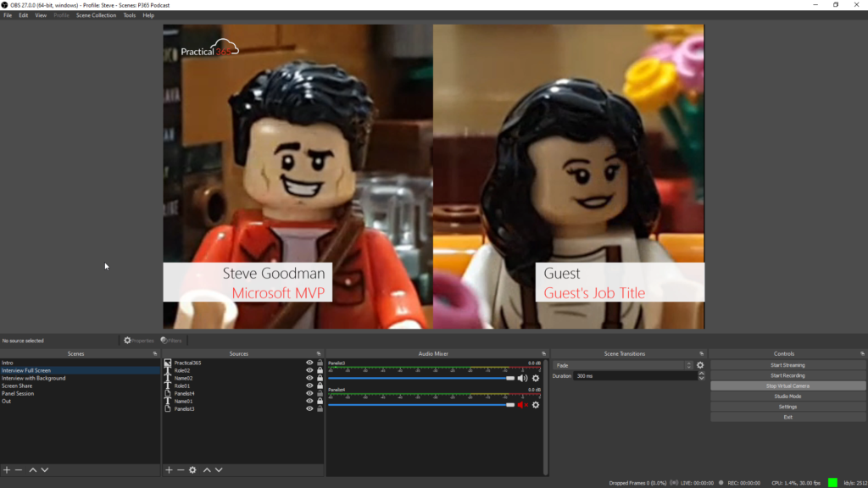Unlock the Role02 source
868x488 pixels.
(x=320, y=371)
